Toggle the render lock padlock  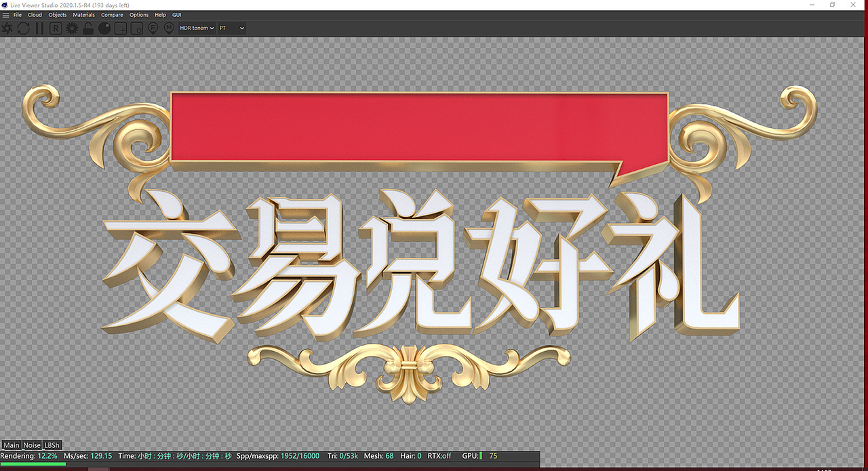[x=87, y=28]
